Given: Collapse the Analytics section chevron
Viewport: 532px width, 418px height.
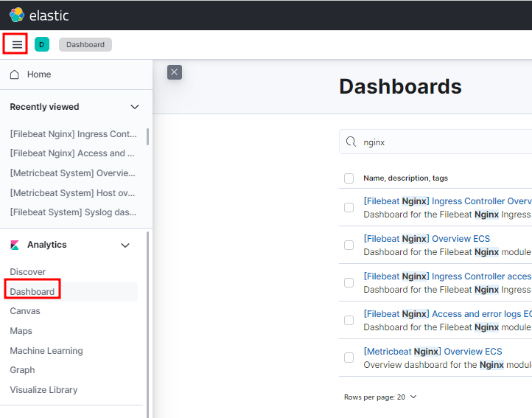Looking at the screenshot, I should coord(125,245).
